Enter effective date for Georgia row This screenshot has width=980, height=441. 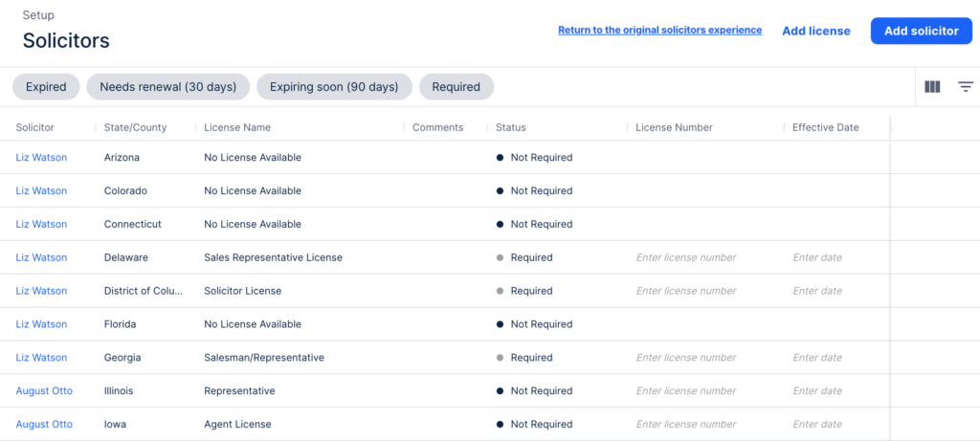817,358
